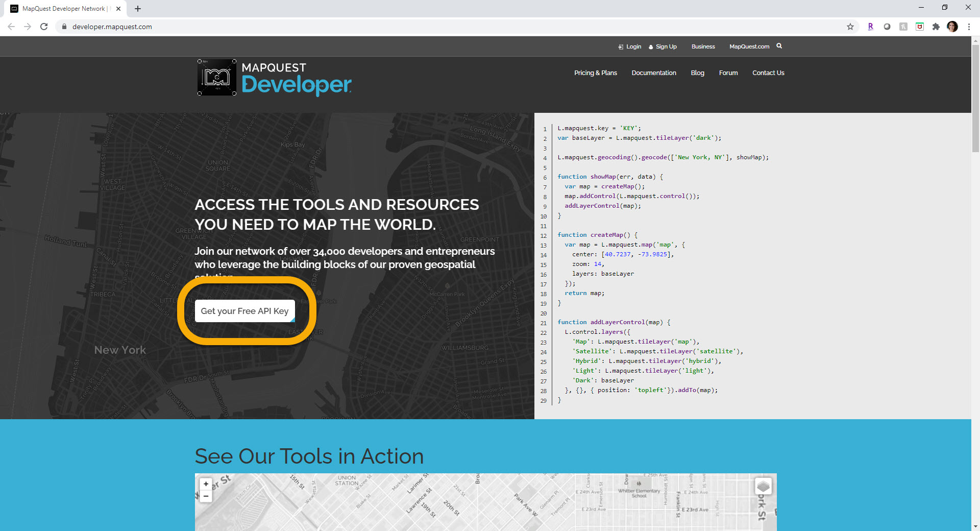Click the MapQuest Developer logo
The height and width of the screenshot is (531, 980).
coord(274,78)
